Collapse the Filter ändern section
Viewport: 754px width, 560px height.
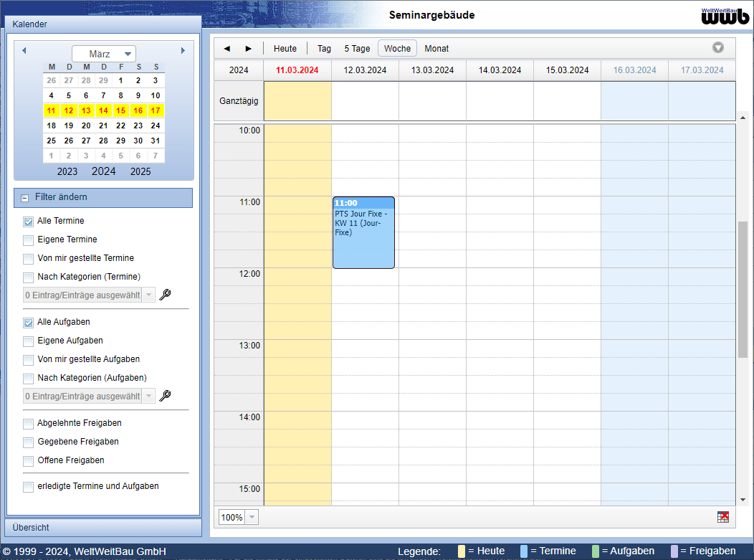tap(24, 198)
